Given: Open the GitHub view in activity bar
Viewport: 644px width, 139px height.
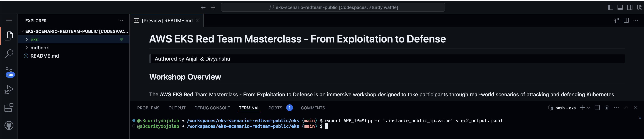Looking at the screenshot, I should coord(9,126).
